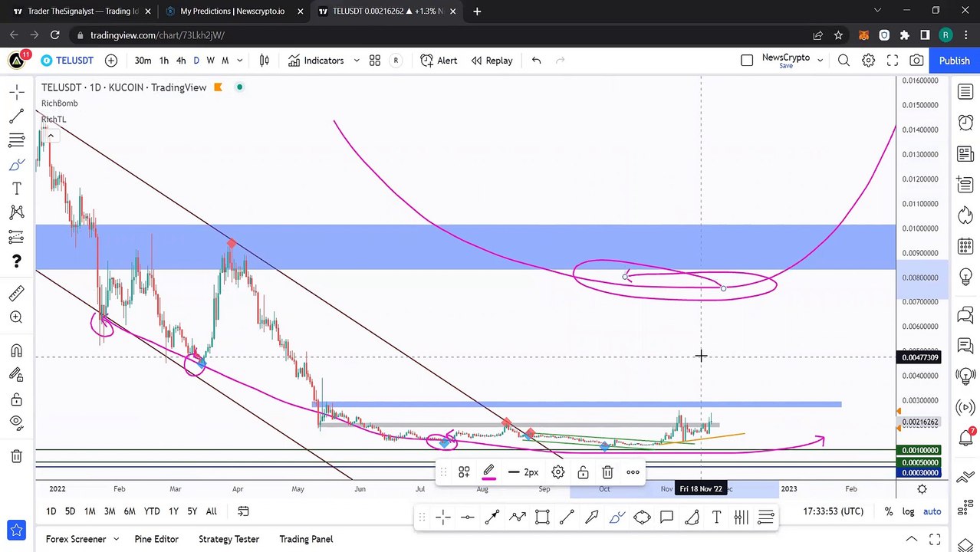Select the crosshair cursor tool in left sidebar
Image resolution: width=980 pixels, height=552 pixels.
click(16, 93)
